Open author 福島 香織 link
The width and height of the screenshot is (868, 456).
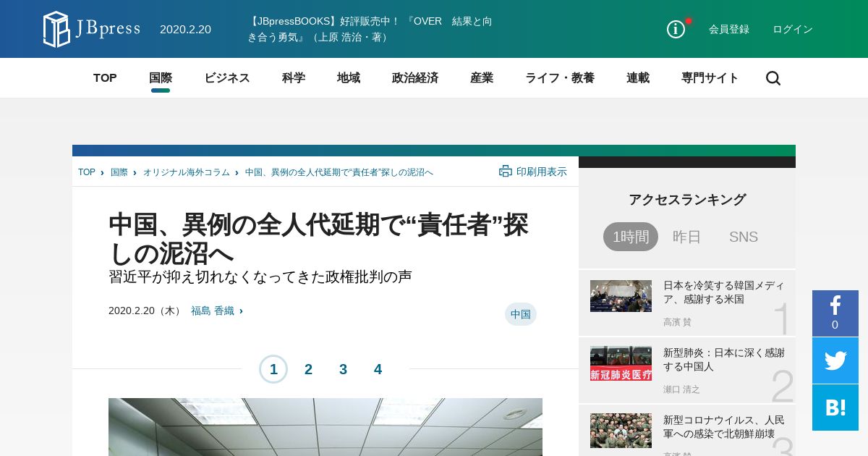click(x=213, y=311)
